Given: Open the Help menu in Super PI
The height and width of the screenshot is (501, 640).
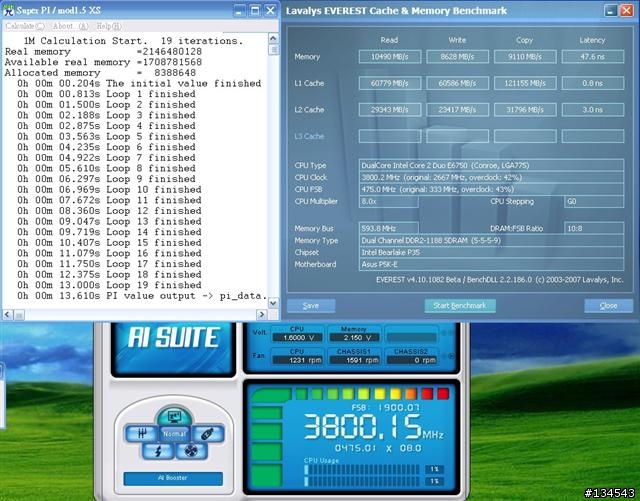Looking at the screenshot, I should click(x=109, y=26).
